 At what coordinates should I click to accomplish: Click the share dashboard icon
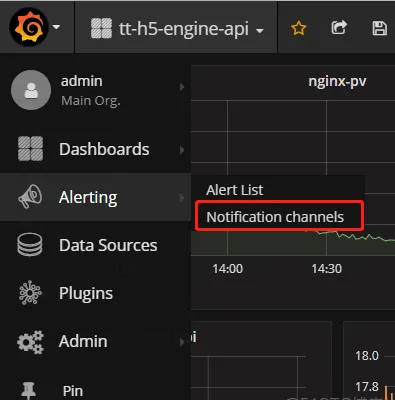click(x=339, y=27)
